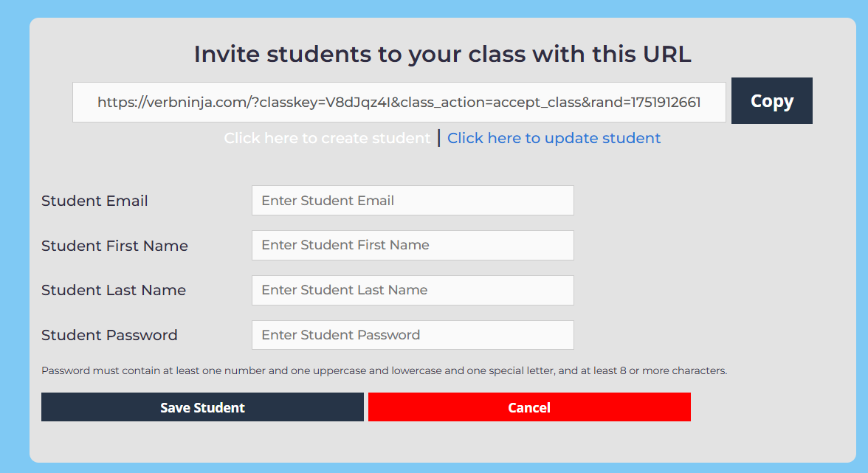The image size is (868, 473).
Task: Click into the Student First Name input
Action: pyautogui.click(x=412, y=245)
